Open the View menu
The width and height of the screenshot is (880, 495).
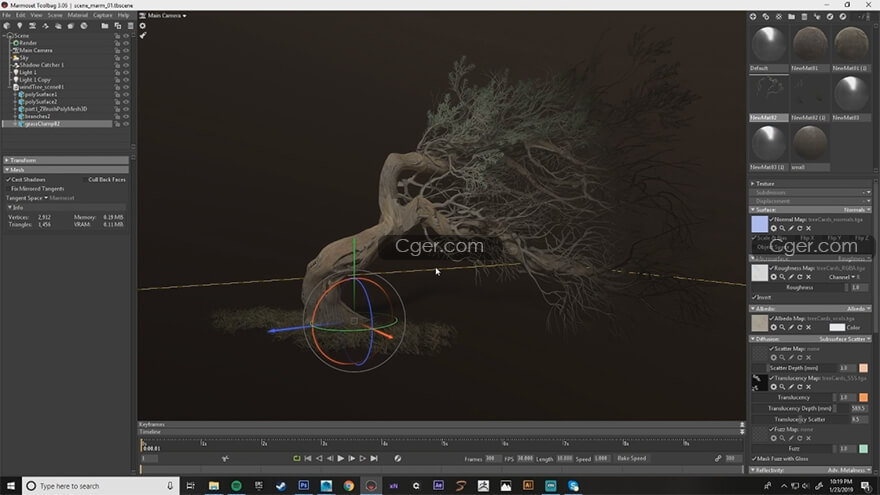[36, 15]
